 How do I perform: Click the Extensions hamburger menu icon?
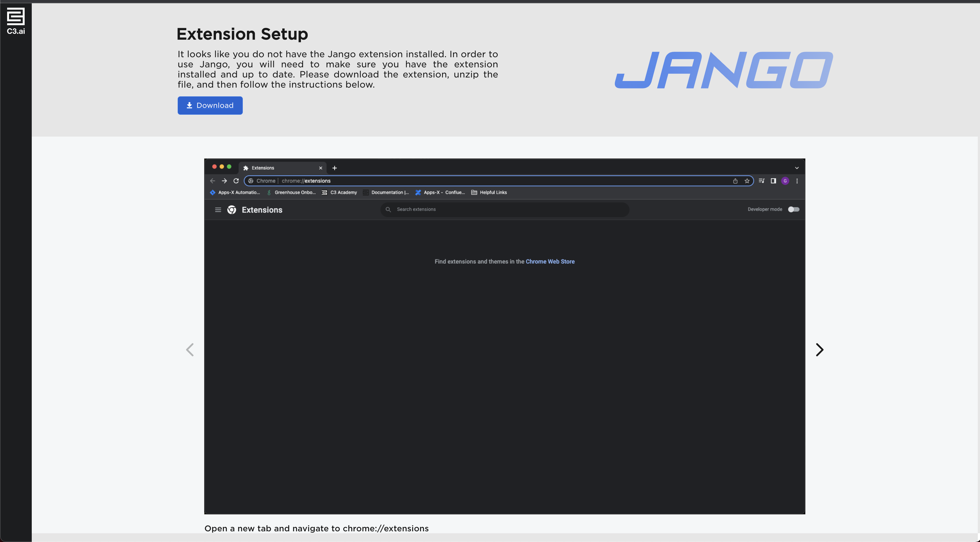(218, 210)
